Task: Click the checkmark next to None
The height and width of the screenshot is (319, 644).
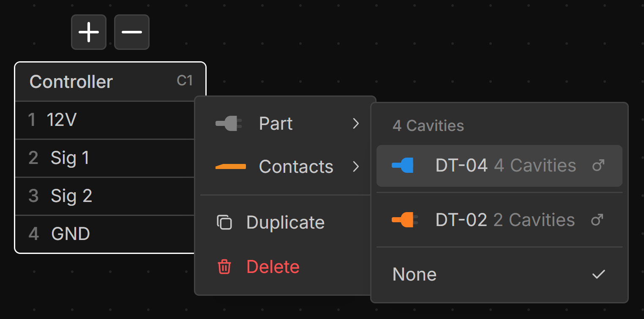Action: coord(598,275)
